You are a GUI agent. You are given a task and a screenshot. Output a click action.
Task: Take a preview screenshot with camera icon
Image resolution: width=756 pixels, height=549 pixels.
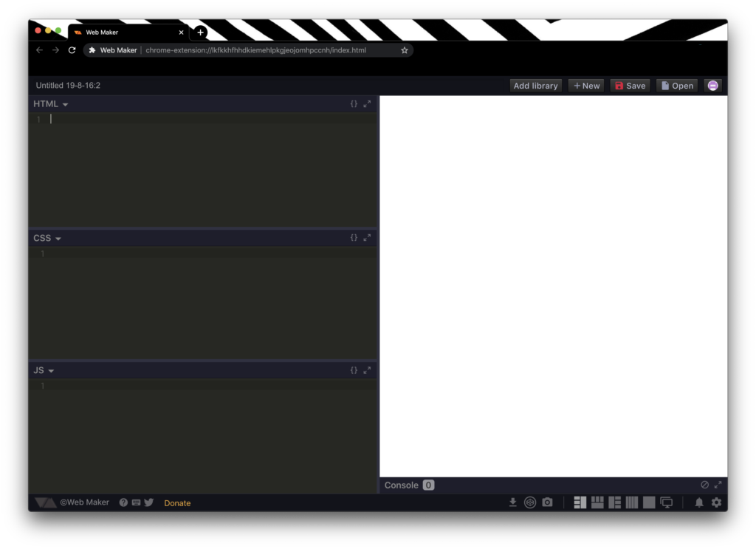click(x=547, y=502)
